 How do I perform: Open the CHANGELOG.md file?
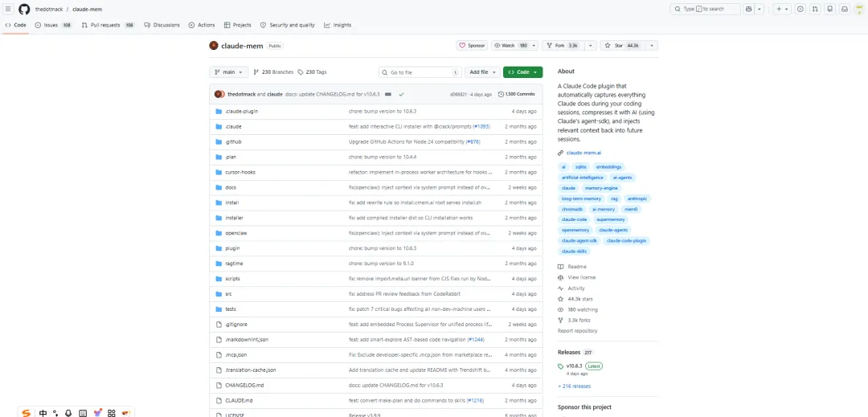click(244, 385)
